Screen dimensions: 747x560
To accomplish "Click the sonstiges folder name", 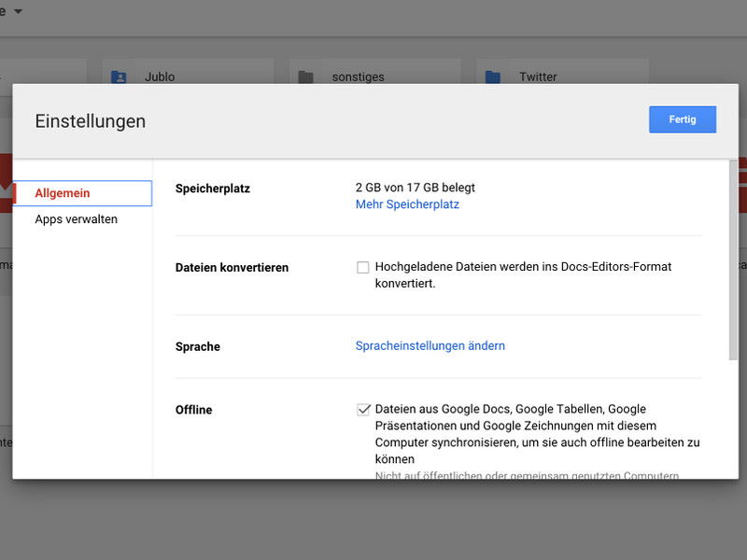I will [x=359, y=77].
